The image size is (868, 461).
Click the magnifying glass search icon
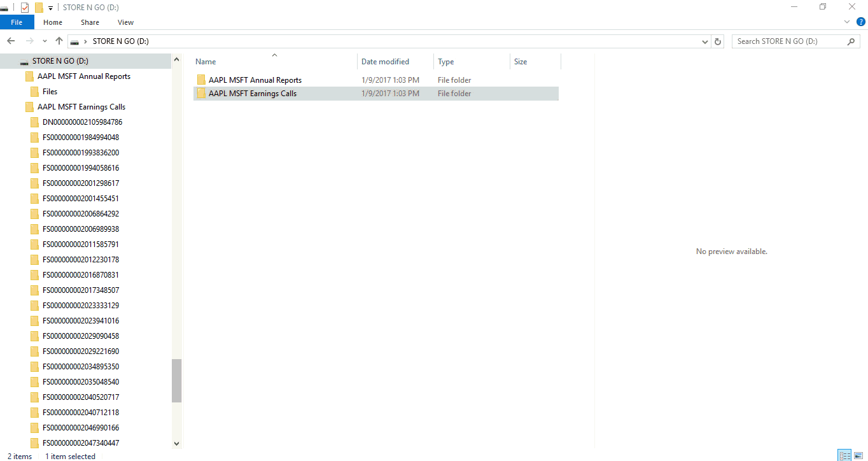851,41
